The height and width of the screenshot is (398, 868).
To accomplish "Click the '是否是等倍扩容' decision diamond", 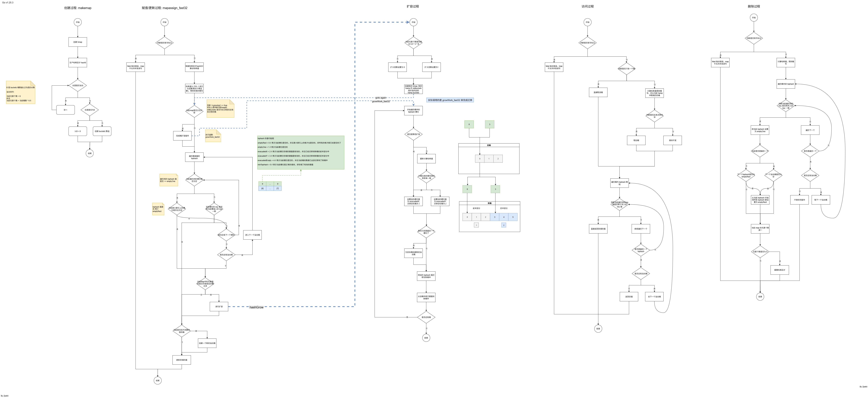I will click(x=413, y=134).
